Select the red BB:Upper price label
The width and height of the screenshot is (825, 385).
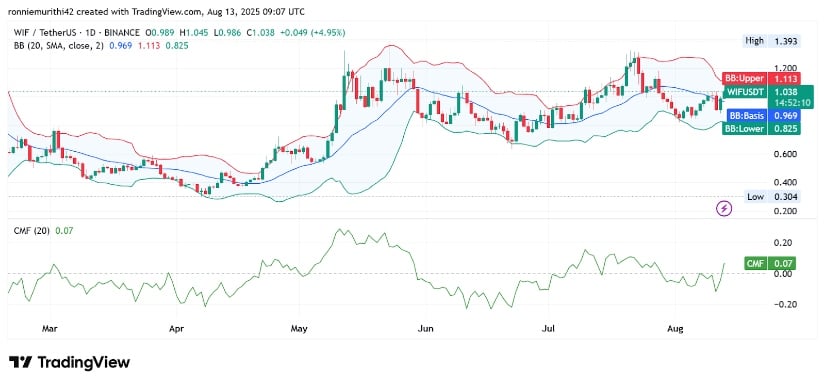pos(761,79)
